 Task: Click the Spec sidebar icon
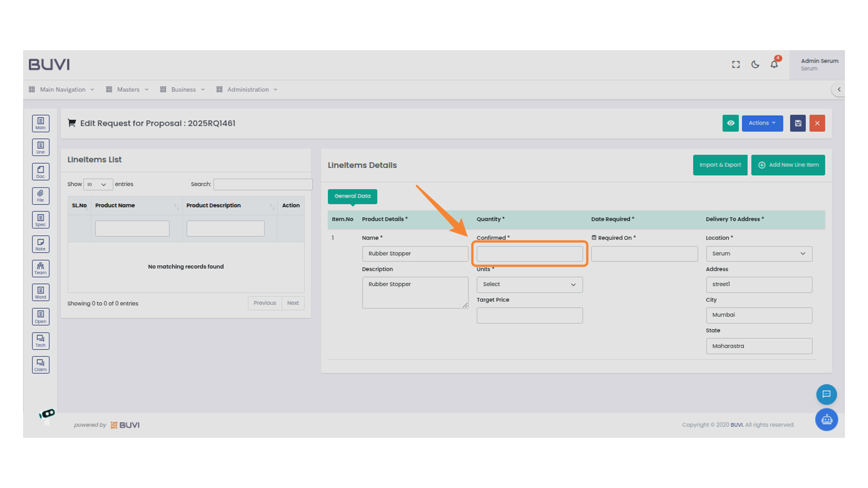(41, 220)
